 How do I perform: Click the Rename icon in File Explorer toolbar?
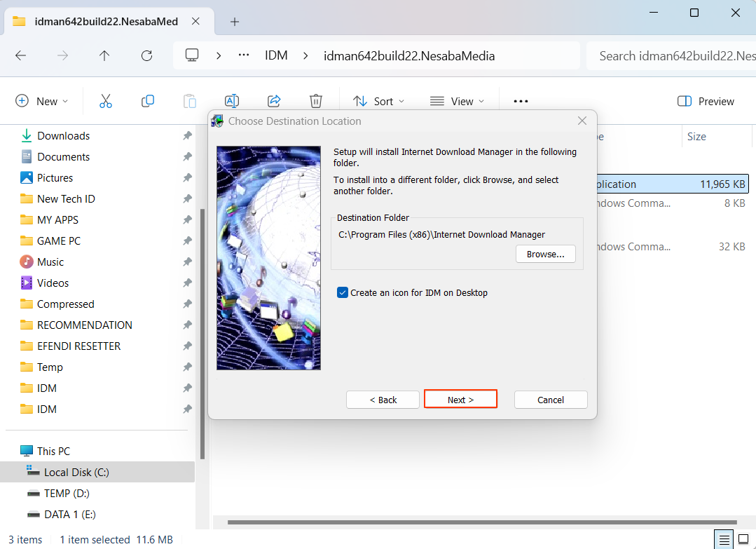tap(232, 101)
